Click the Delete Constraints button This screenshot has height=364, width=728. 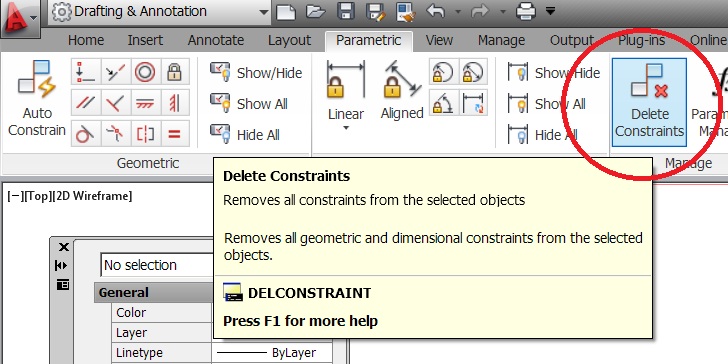click(x=649, y=102)
